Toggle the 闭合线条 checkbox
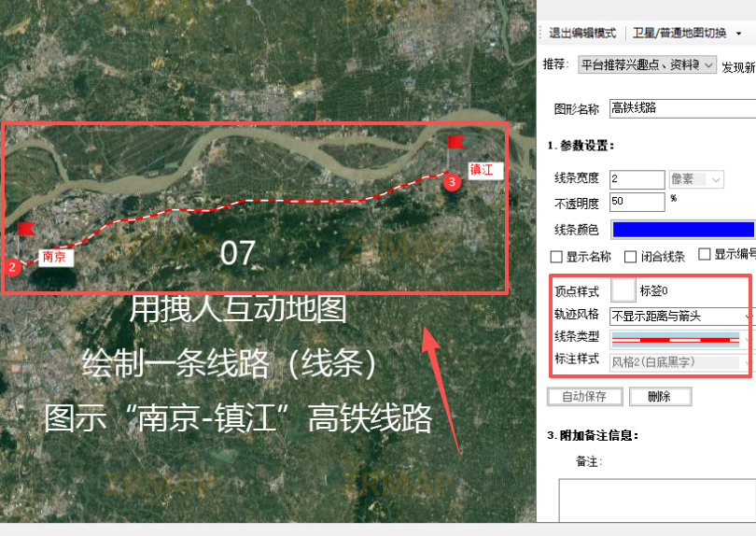The width and height of the screenshot is (756, 536). (631, 256)
